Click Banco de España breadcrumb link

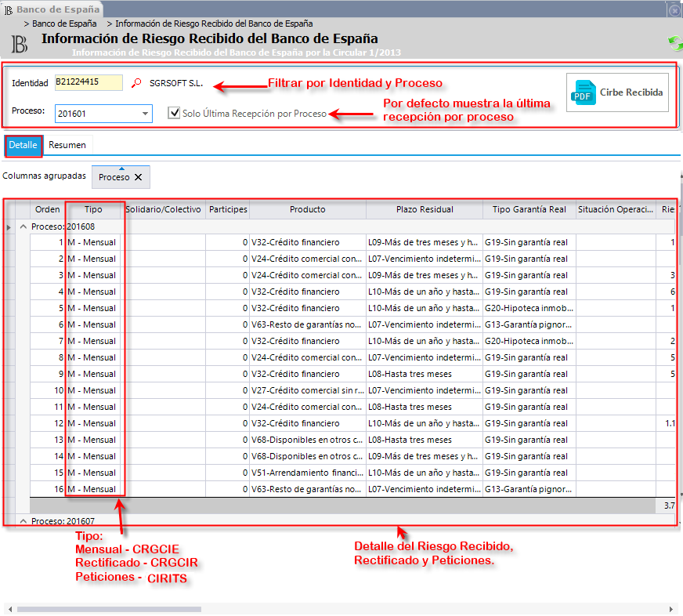(64, 24)
